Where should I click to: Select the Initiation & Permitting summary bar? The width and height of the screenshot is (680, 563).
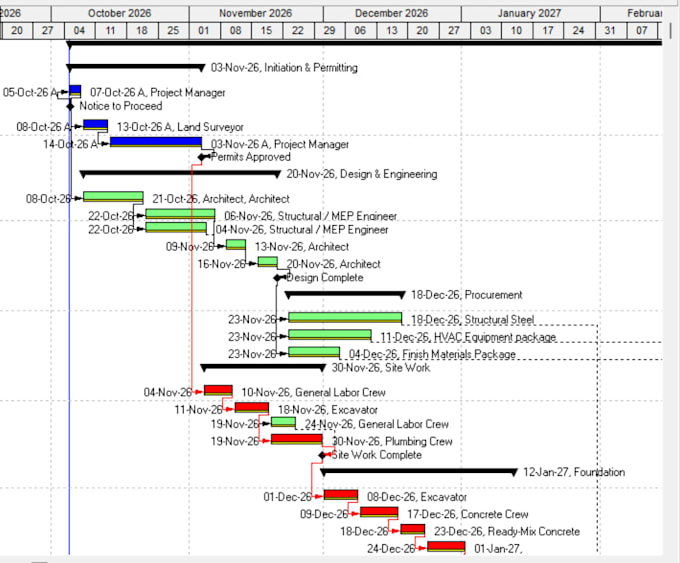tap(135, 67)
